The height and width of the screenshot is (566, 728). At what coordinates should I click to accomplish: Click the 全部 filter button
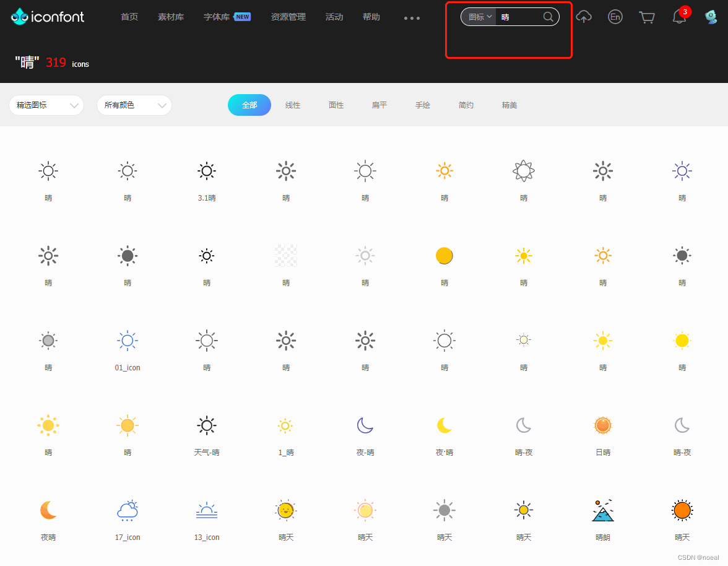(x=249, y=105)
